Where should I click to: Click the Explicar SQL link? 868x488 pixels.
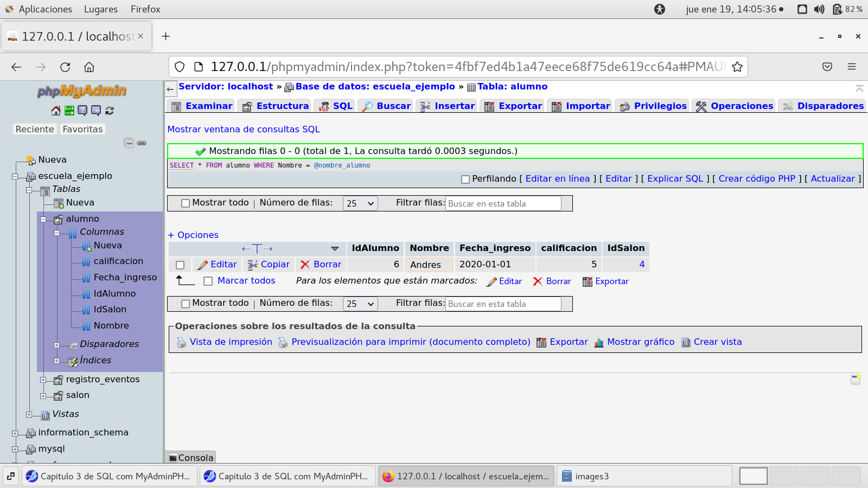tap(675, 178)
